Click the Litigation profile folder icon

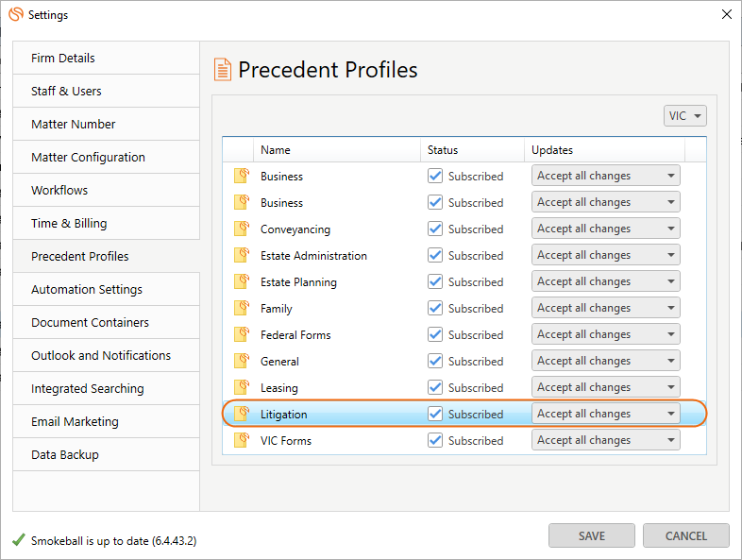click(242, 414)
